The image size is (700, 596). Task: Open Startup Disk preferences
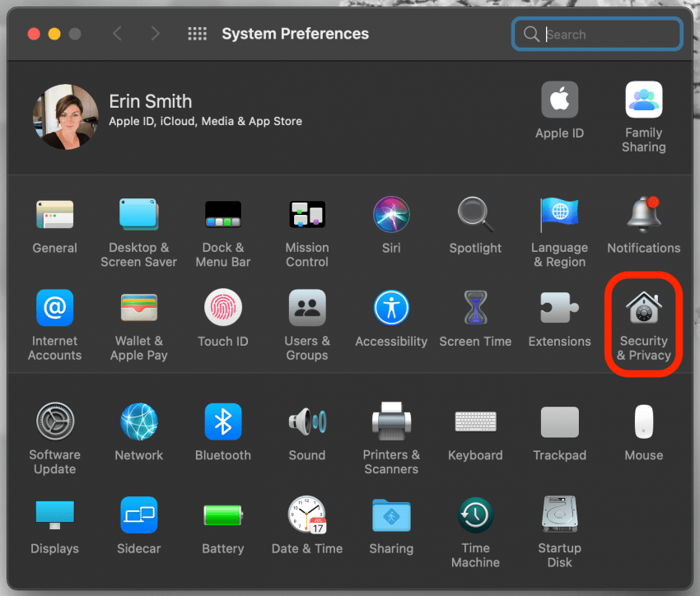559,516
